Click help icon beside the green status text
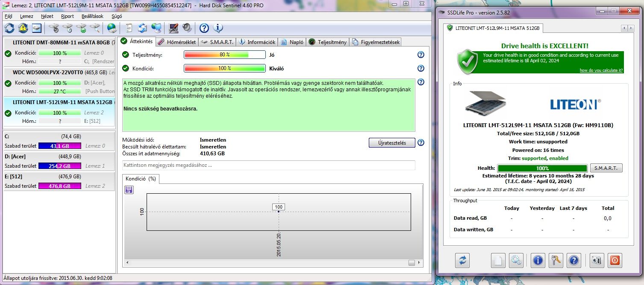This screenshot has height=285, width=644. coord(421,82)
